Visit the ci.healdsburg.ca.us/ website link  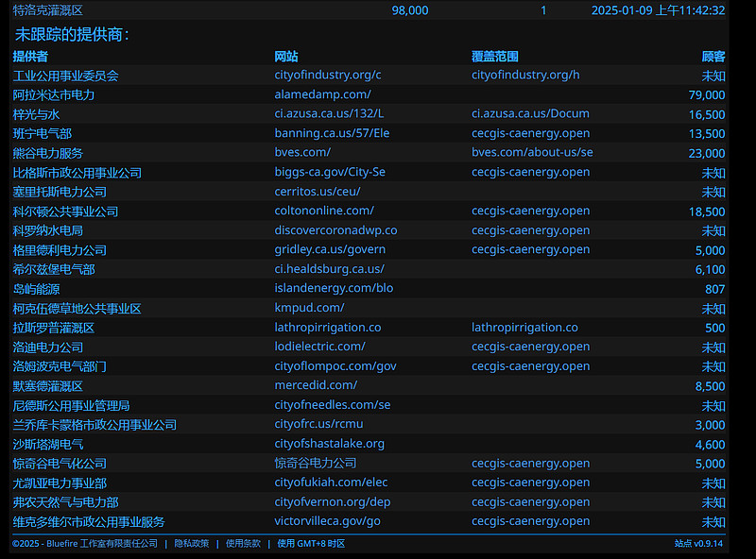pos(329,269)
